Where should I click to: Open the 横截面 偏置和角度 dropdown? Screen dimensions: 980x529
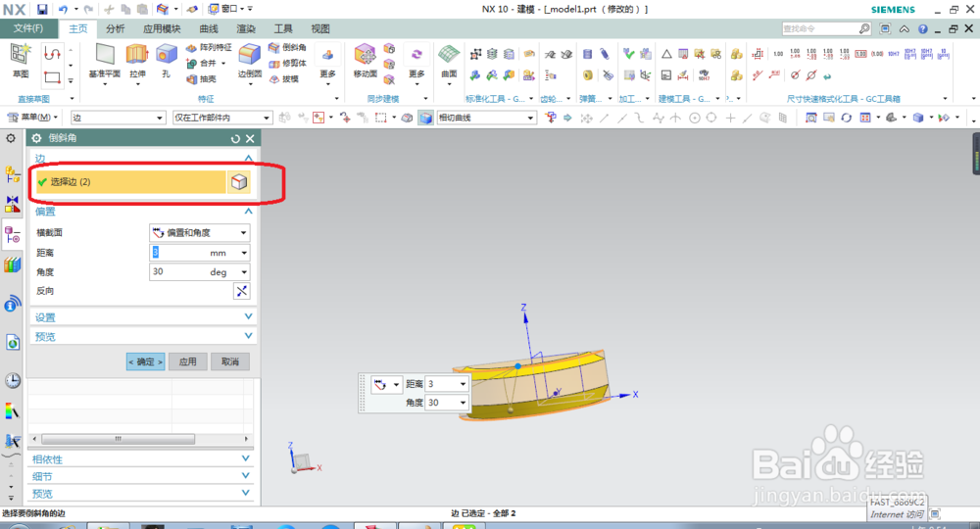[199, 232]
